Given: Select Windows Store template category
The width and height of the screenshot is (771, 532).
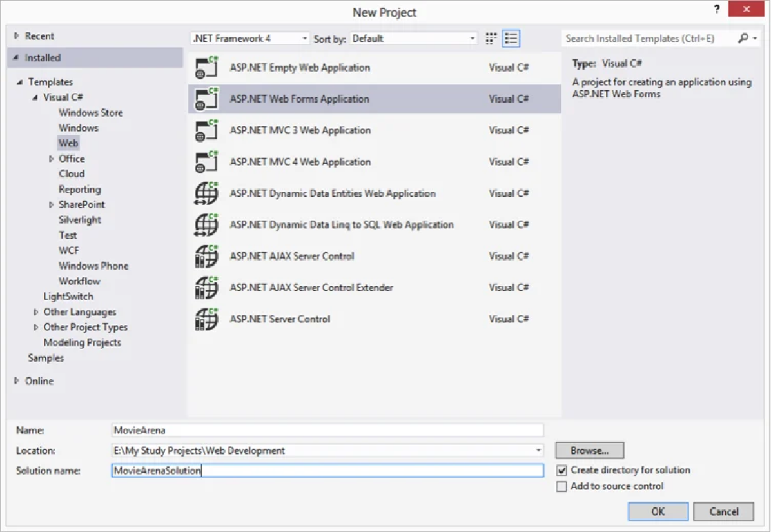Looking at the screenshot, I should point(91,113).
